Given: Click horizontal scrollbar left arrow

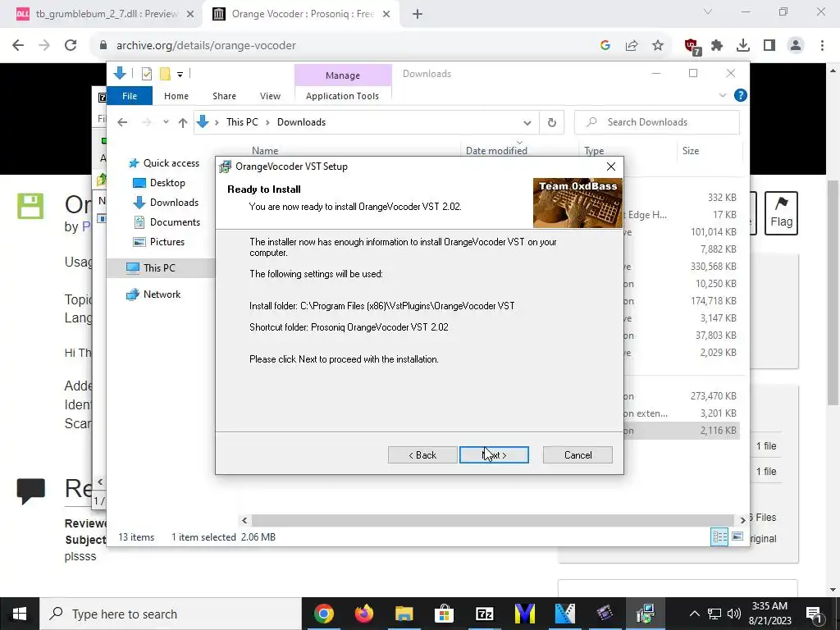Looking at the screenshot, I should tap(244, 520).
